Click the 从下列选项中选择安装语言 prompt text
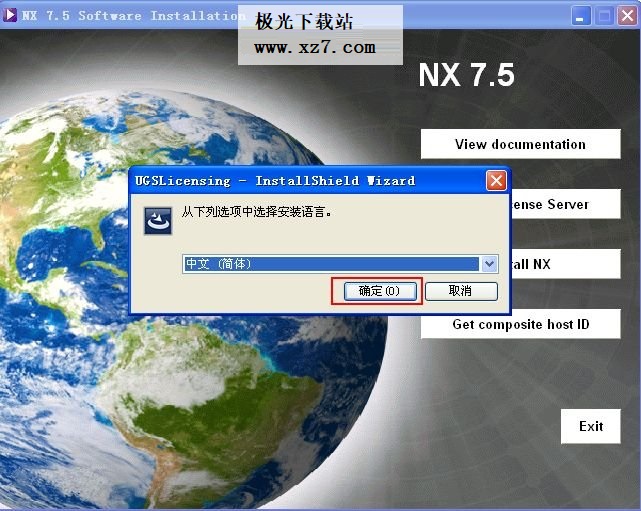The image size is (641, 511). click(x=256, y=212)
